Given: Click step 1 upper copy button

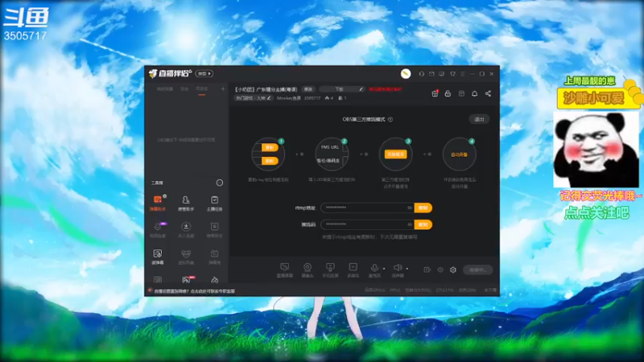Looking at the screenshot, I should coord(270,147).
